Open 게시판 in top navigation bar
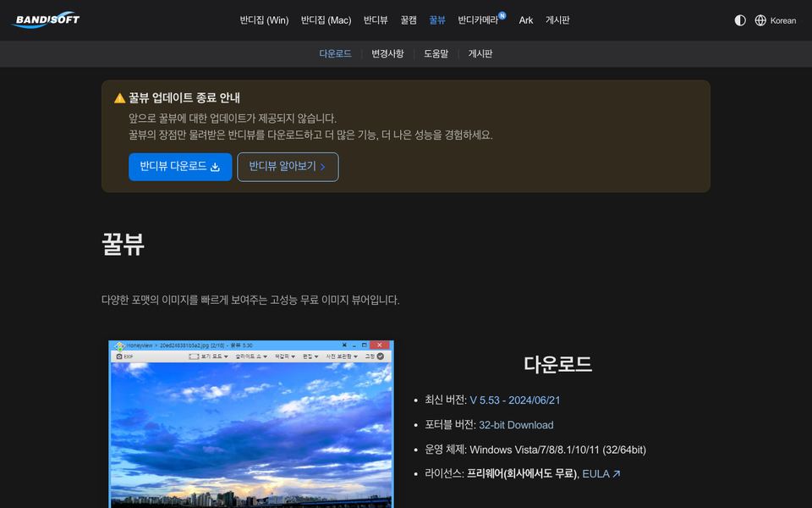The width and height of the screenshot is (812, 508). click(557, 20)
